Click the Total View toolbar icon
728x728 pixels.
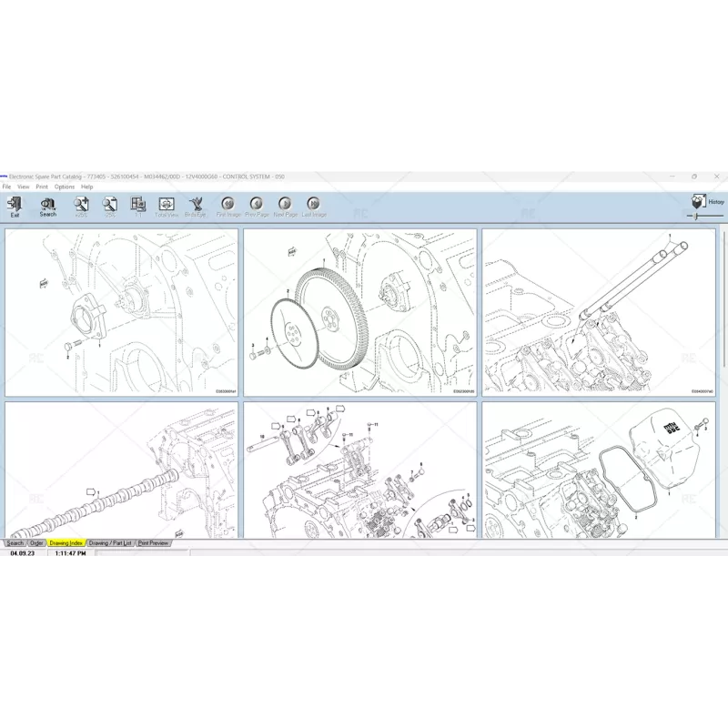coord(167,206)
